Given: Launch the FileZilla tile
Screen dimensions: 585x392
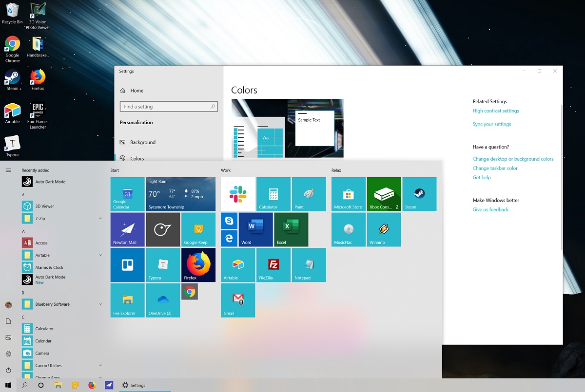Looking at the screenshot, I should (x=273, y=265).
